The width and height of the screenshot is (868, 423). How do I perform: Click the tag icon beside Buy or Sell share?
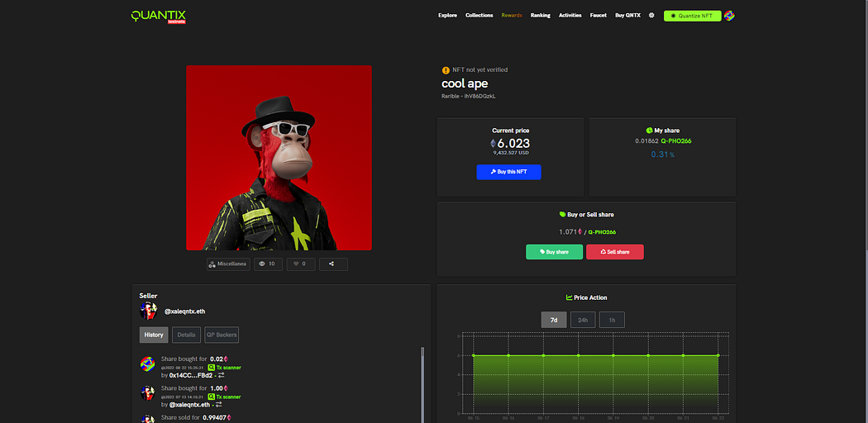(562, 215)
